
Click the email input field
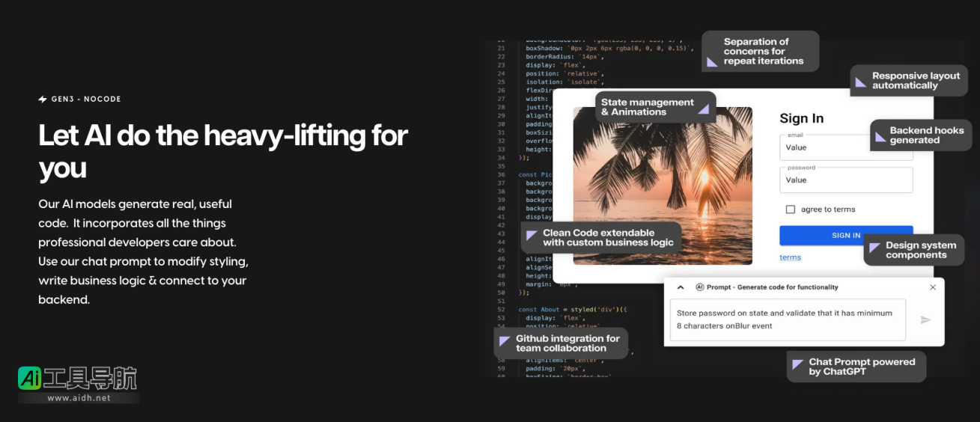[846, 147]
